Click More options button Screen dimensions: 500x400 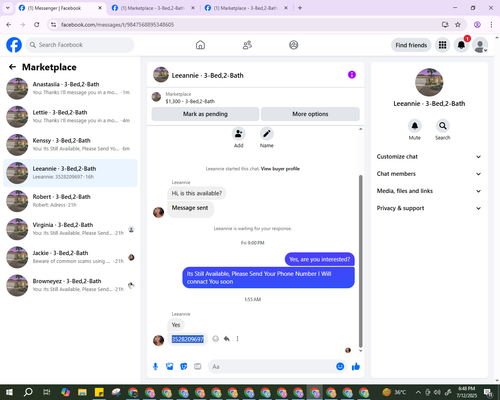310,114
